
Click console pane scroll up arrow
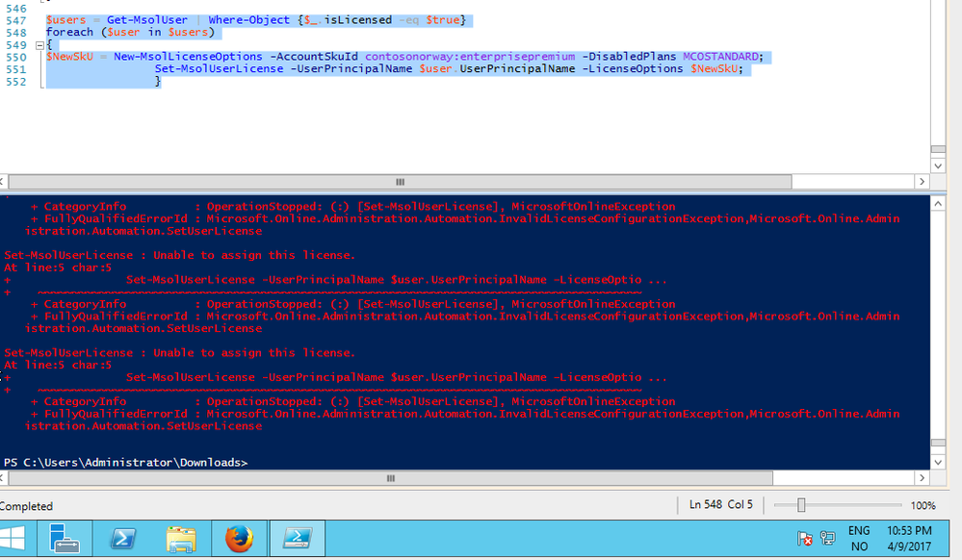(x=938, y=204)
